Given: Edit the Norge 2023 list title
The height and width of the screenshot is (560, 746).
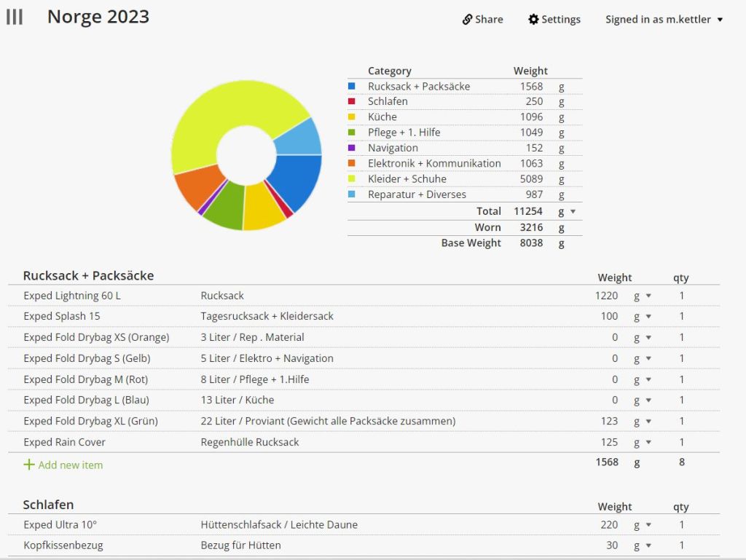Looking at the screenshot, I should pyautogui.click(x=98, y=17).
